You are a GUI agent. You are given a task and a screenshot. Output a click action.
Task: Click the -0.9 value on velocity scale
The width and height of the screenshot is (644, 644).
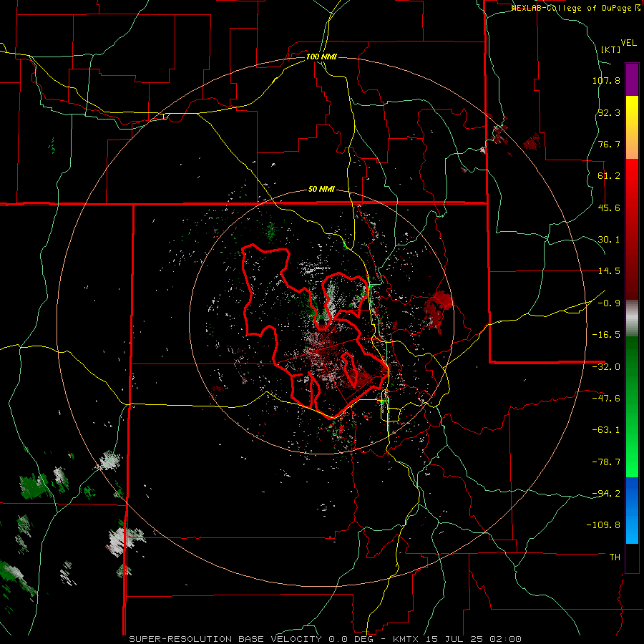[609, 303]
